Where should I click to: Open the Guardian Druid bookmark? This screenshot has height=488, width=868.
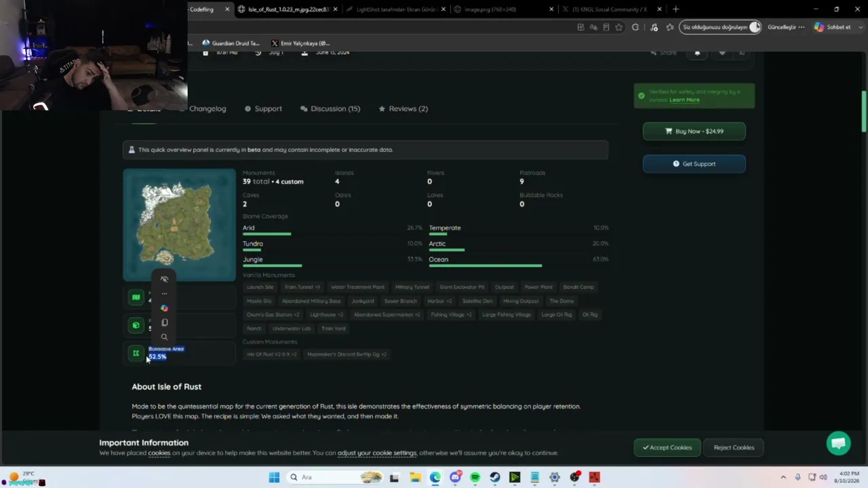coord(231,43)
